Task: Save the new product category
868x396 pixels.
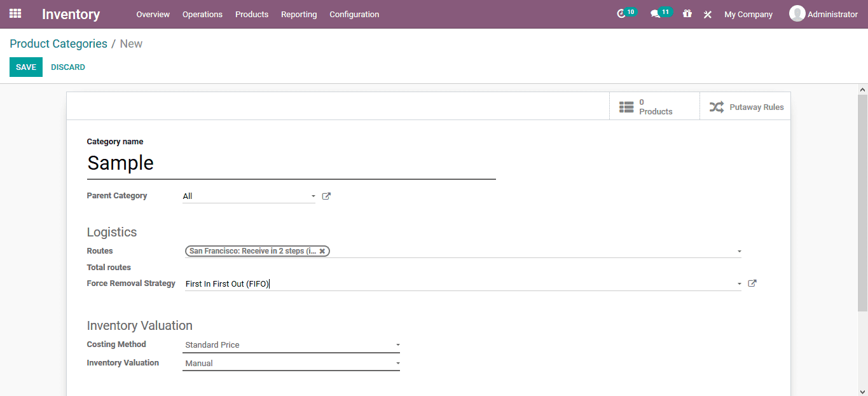Action: click(25, 67)
